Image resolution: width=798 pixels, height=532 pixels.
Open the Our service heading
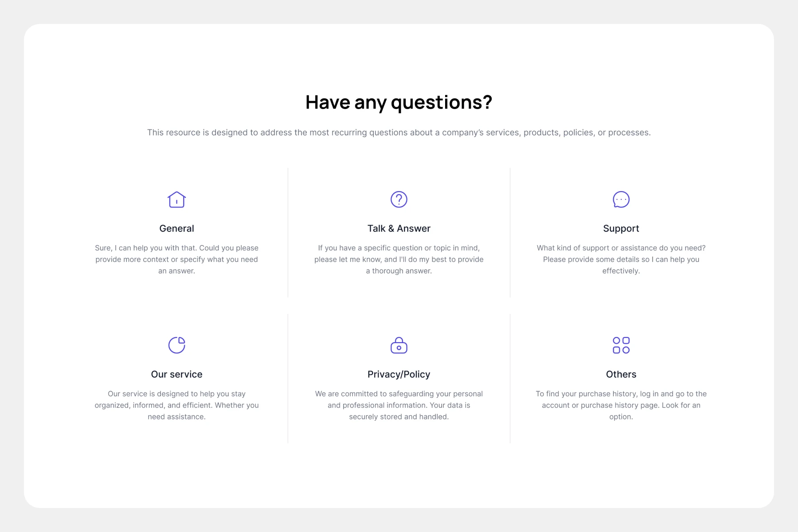(x=176, y=374)
